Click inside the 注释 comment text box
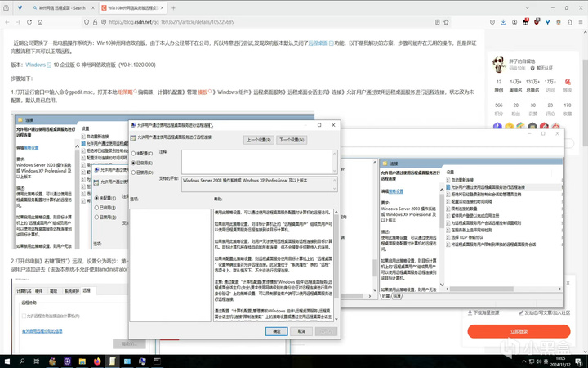The width and height of the screenshot is (588, 368). tap(257, 161)
